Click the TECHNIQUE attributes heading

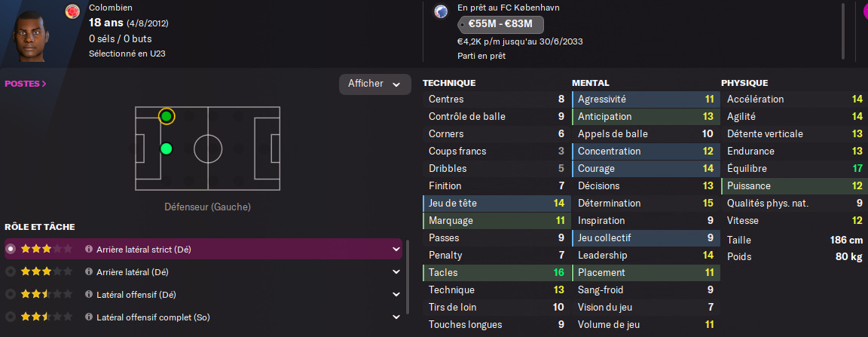point(449,83)
